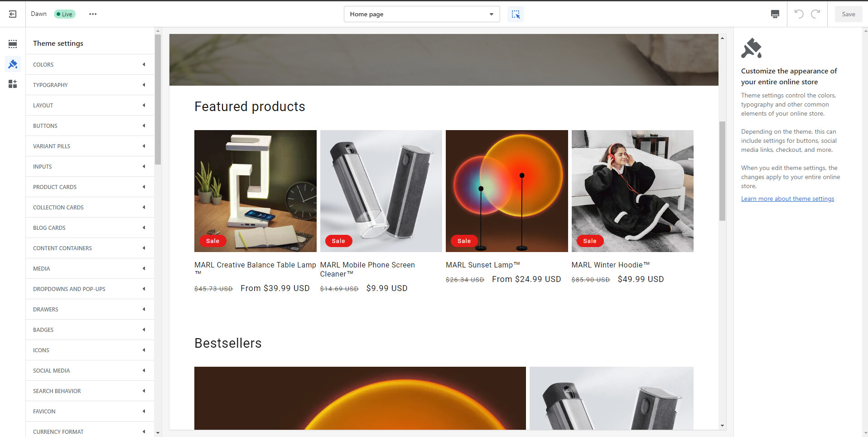Click the preview scrollbar down arrow
Image resolution: width=868 pixels, height=437 pixels.
(722, 426)
